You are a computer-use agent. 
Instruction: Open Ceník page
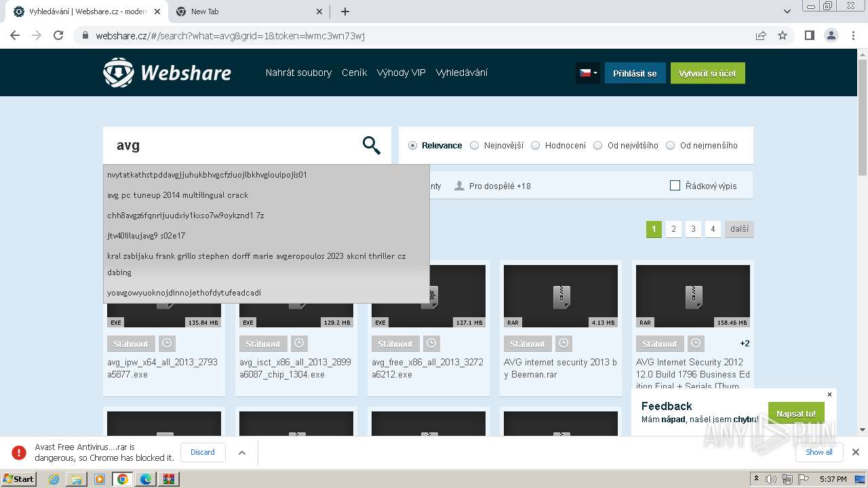(354, 73)
